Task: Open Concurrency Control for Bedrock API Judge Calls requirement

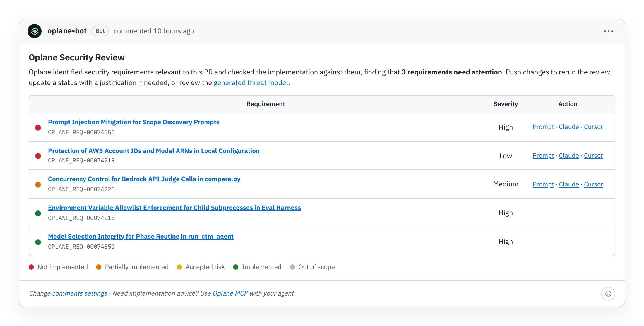Action: coord(144,179)
